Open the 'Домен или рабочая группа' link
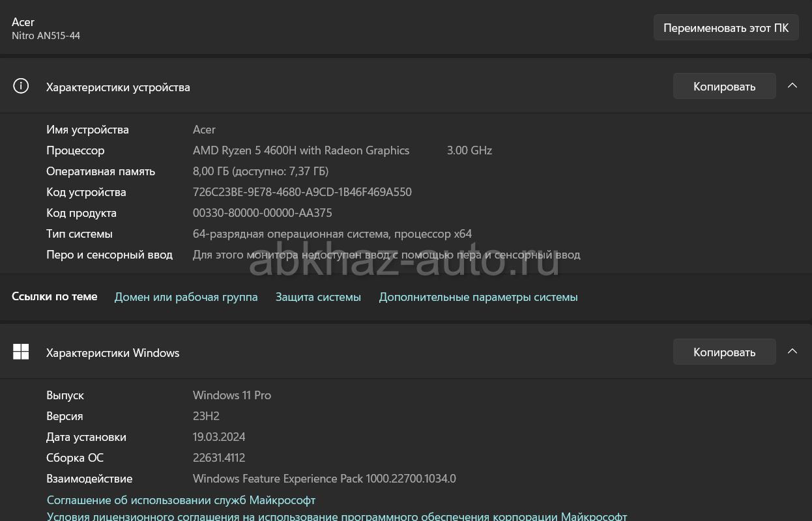This screenshot has width=812, height=521. [186, 297]
